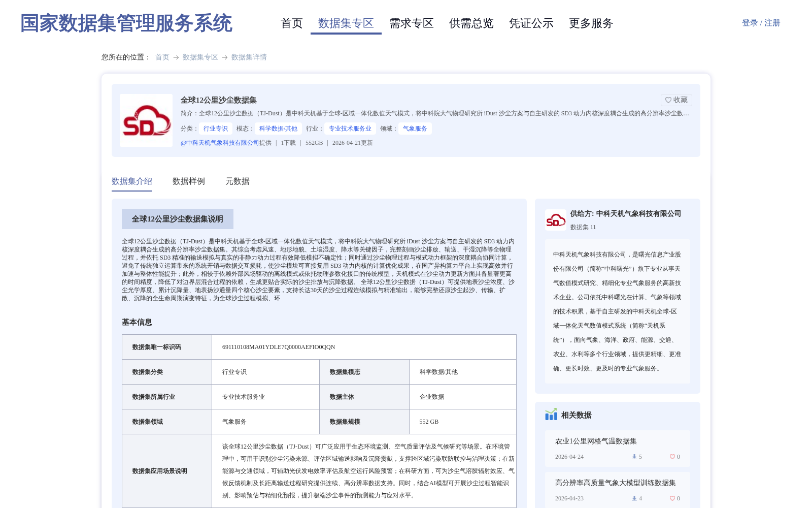The height and width of the screenshot is (508, 812).
Task: Open the 更多服务 navigation menu
Action: point(591,23)
